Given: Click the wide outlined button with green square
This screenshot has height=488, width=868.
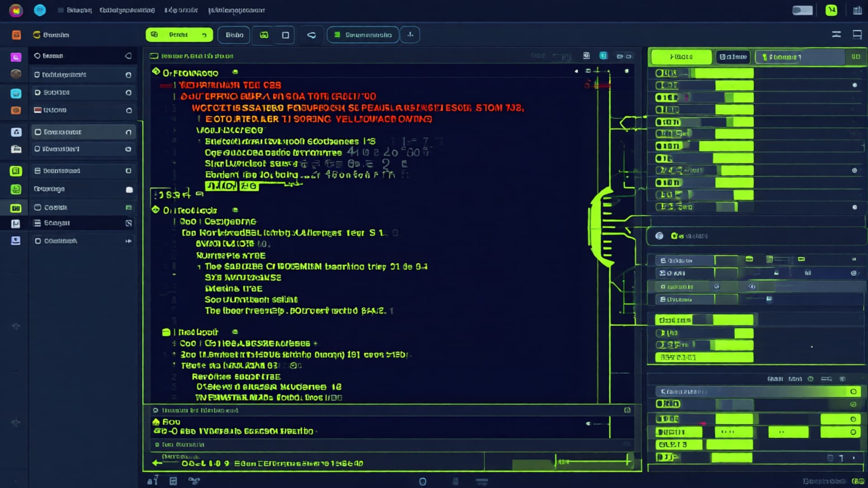Looking at the screenshot, I should click(363, 35).
